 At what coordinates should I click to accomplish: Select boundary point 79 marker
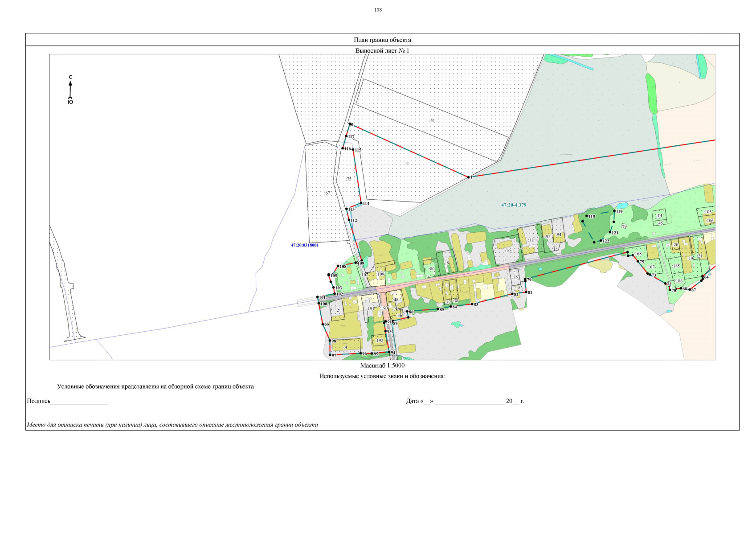pyautogui.click(x=525, y=280)
